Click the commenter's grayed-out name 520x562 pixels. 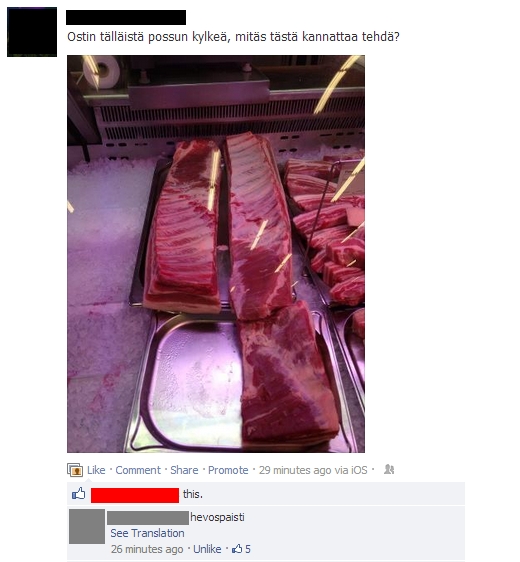pos(148,518)
